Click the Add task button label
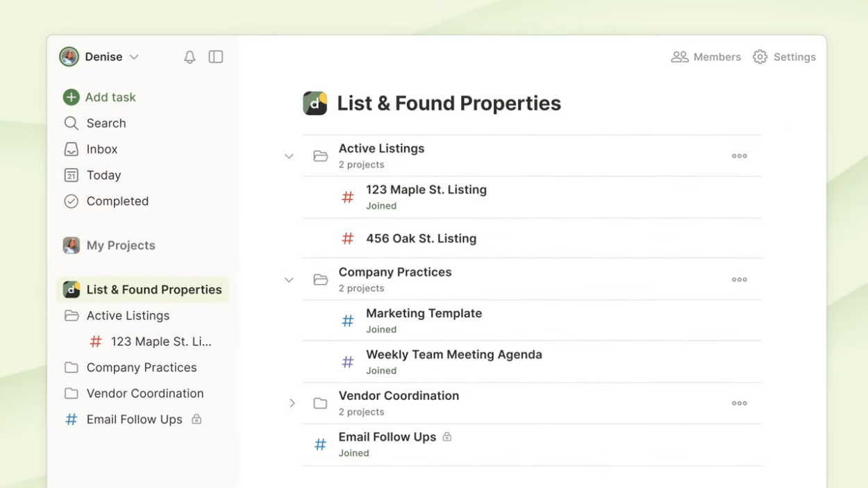The height and width of the screenshot is (488, 868). click(110, 97)
